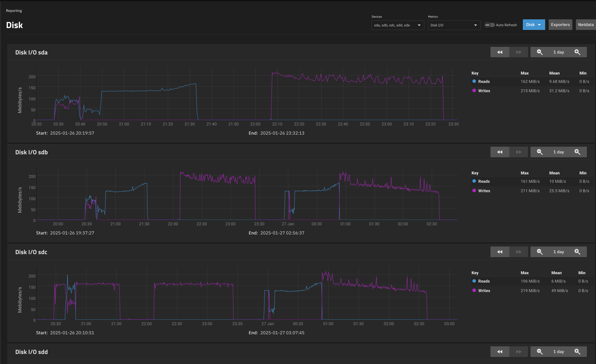Click the Reads blue dot in sdb legend
The height and width of the screenshot is (364, 596).
click(474, 181)
